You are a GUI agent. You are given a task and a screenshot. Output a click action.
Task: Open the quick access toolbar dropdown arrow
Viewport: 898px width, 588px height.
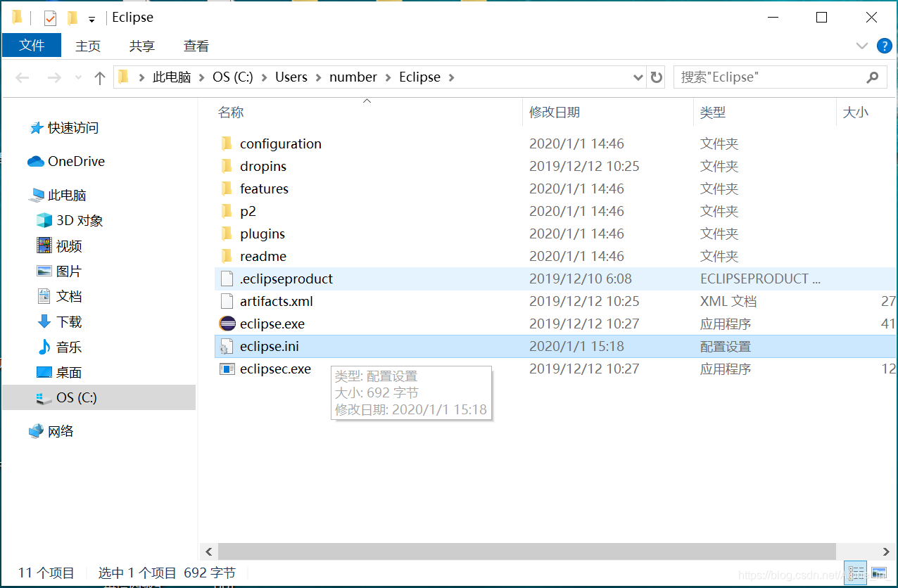click(91, 19)
